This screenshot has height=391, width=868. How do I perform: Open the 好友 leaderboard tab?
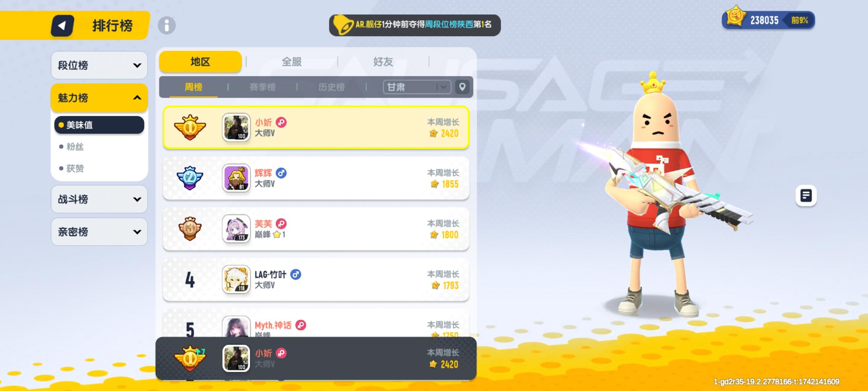383,62
